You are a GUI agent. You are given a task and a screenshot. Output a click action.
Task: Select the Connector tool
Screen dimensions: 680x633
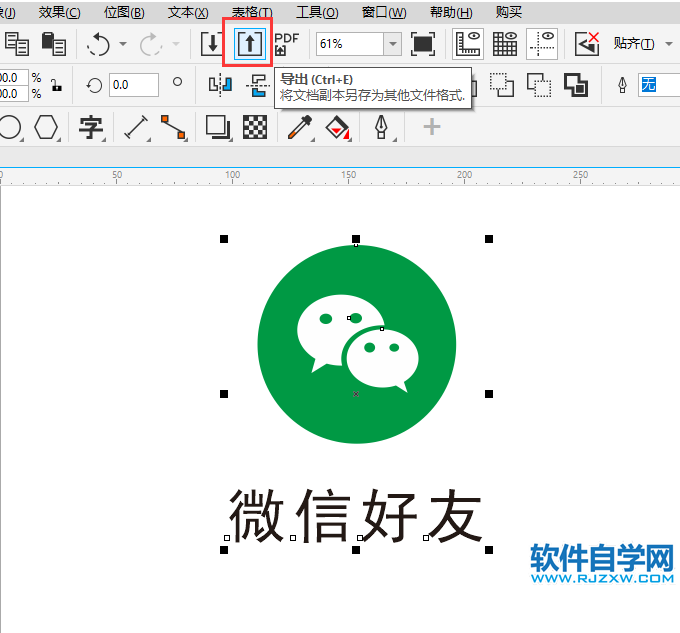pyautogui.click(x=173, y=127)
